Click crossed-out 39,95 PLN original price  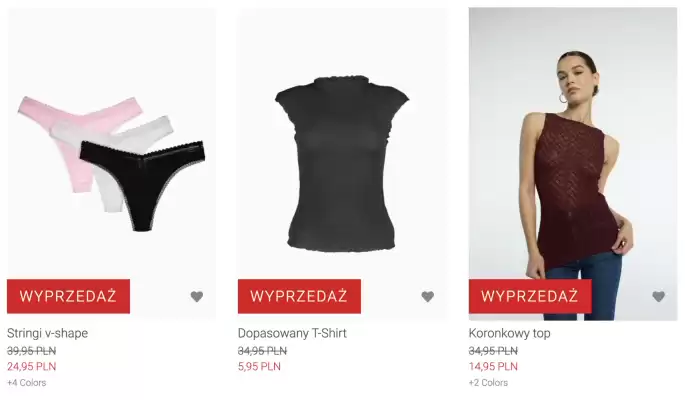click(31, 351)
